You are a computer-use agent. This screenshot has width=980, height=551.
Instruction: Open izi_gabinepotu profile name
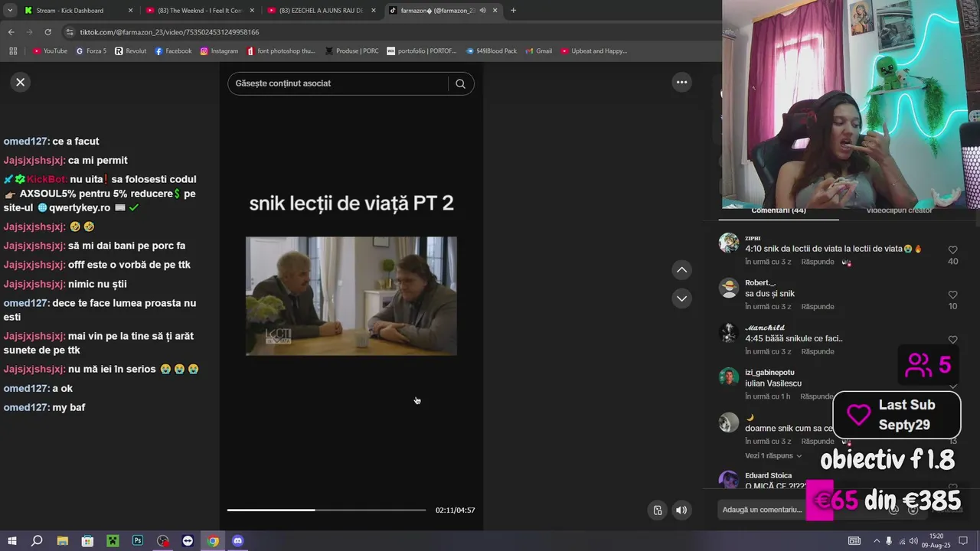click(769, 373)
